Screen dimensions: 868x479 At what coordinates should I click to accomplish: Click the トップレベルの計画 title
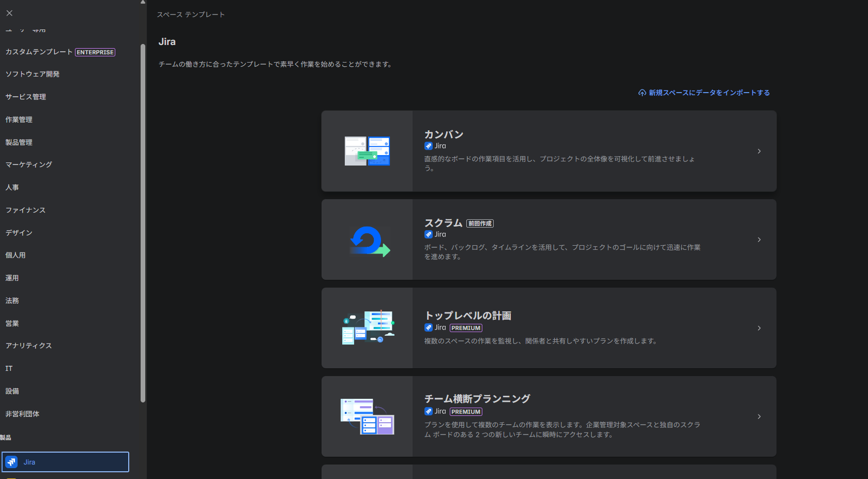(x=468, y=316)
